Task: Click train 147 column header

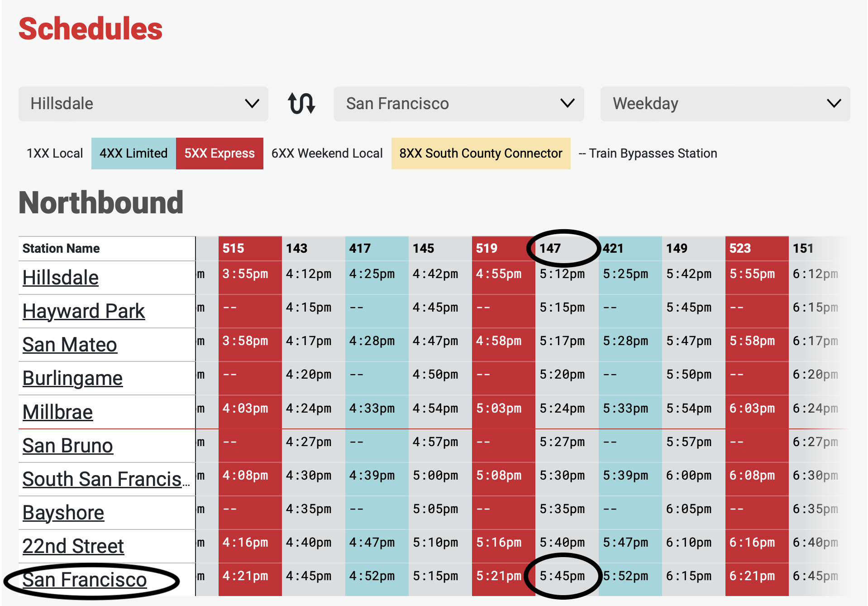Action: [567, 248]
